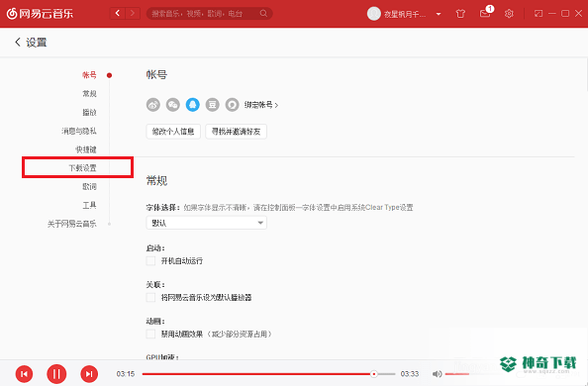The width and height of the screenshot is (588, 386).
Task: Open the skin (shirt) icon
Action: (460, 14)
